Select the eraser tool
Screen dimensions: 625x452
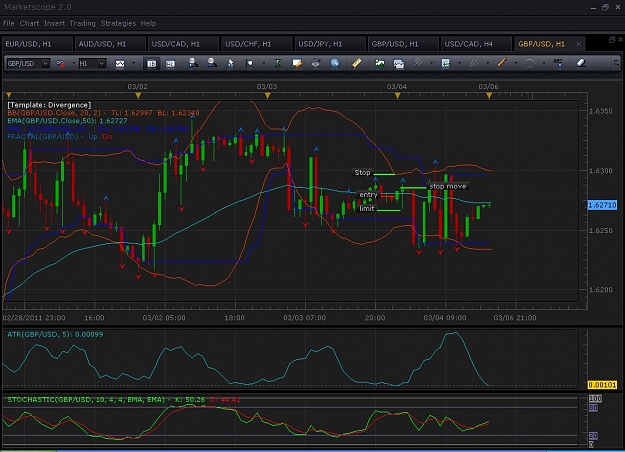[x=581, y=63]
